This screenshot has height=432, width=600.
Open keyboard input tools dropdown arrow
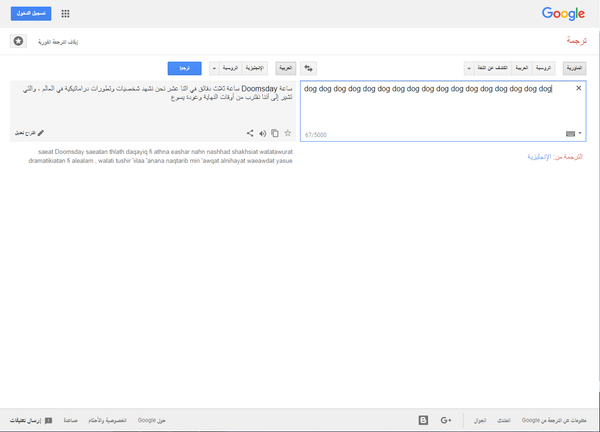point(579,132)
